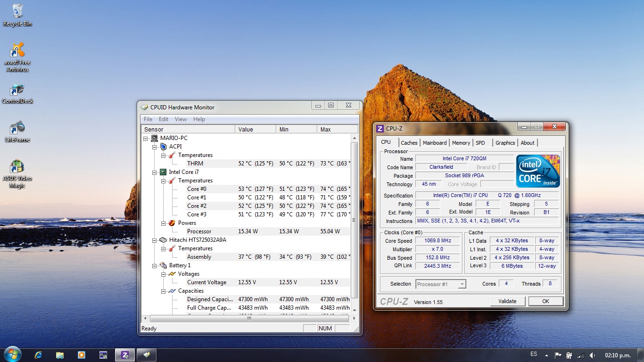Click the Powers flame icon under Intel Core i7
This screenshot has height=362, width=644.
172,223
